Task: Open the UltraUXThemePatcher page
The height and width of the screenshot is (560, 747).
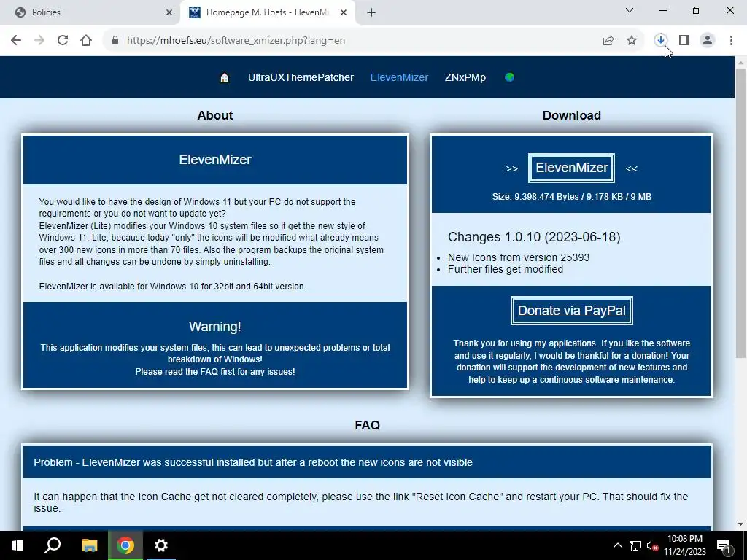Action: (301, 77)
